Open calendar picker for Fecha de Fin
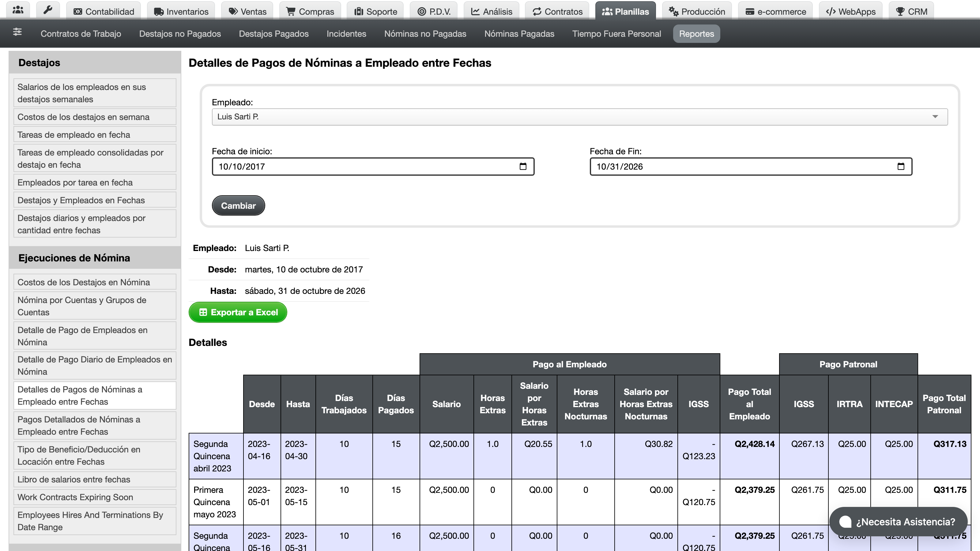 click(x=901, y=167)
